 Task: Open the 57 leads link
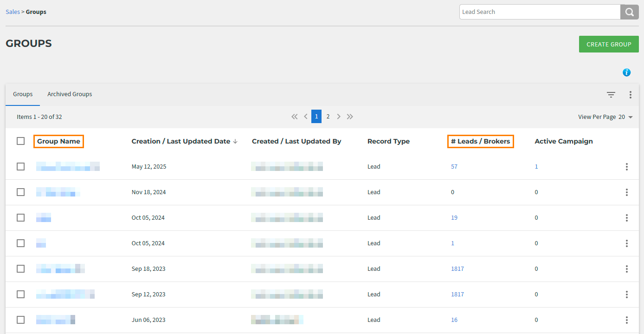(x=454, y=167)
